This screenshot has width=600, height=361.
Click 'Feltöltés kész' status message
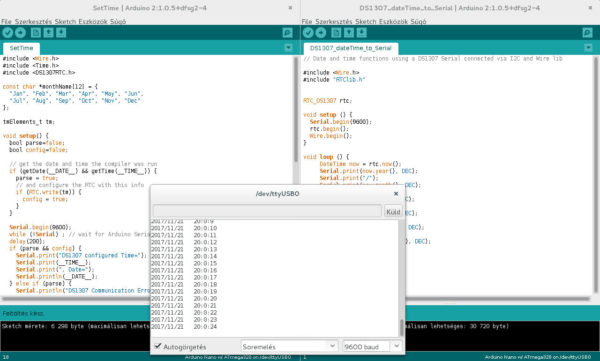pos(23,313)
